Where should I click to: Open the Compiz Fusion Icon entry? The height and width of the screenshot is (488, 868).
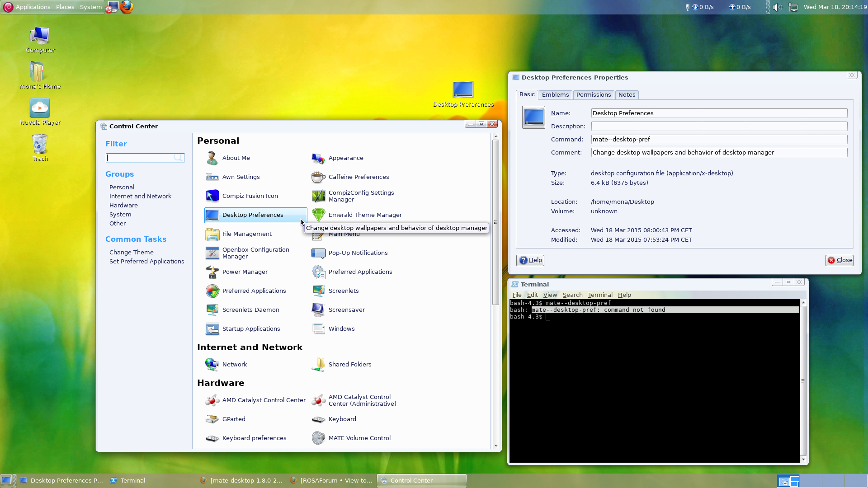click(212, 196)
